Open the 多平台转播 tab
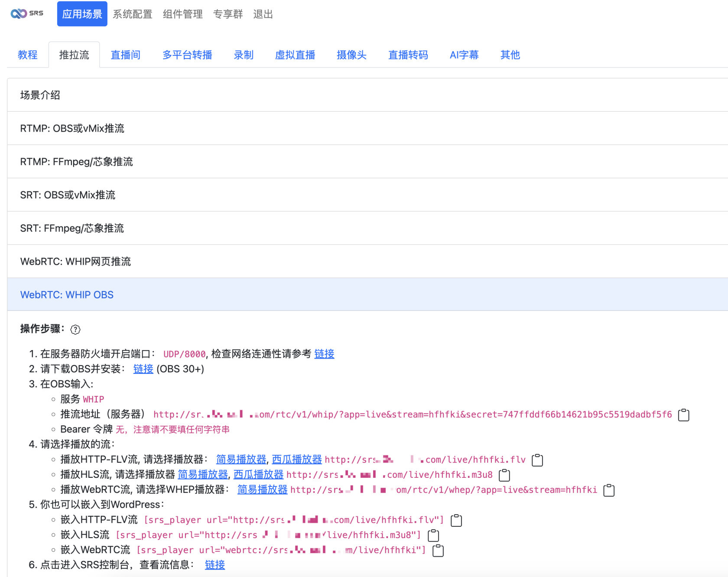Viewport: 728px width, 577px height. [187, 55]
